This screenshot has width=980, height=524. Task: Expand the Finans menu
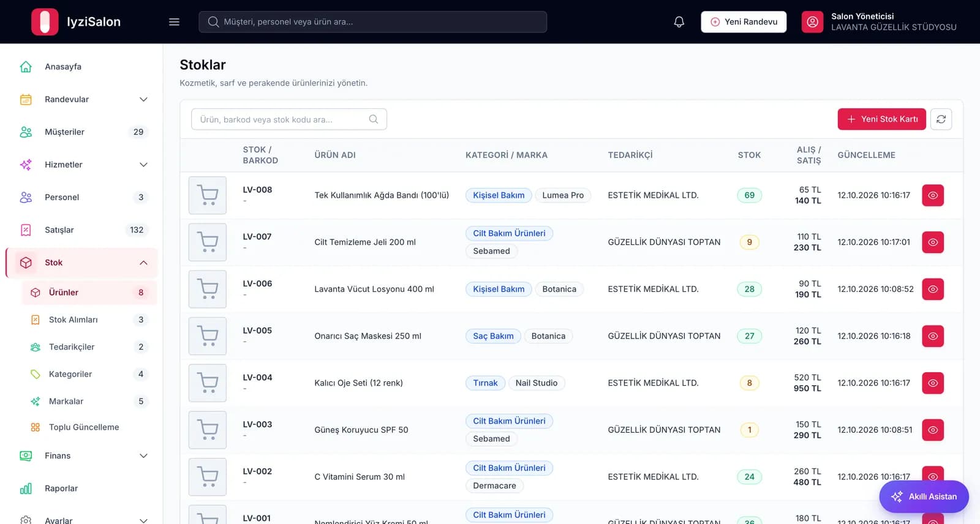click(81, 455)
